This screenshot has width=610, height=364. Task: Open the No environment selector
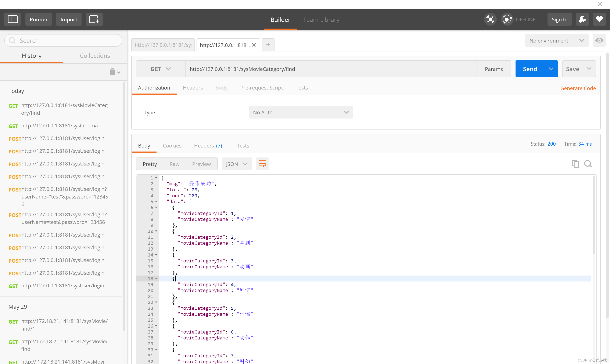click(x=556, y=41)
